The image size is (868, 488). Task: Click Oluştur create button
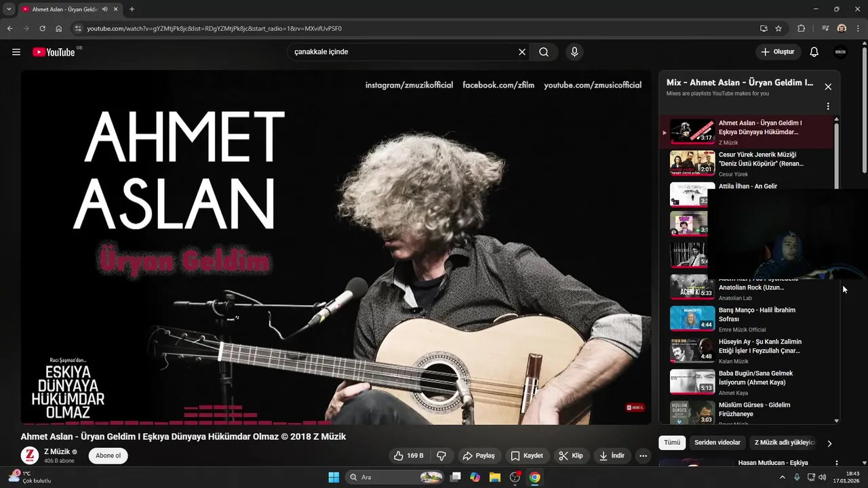coord(778,52)
